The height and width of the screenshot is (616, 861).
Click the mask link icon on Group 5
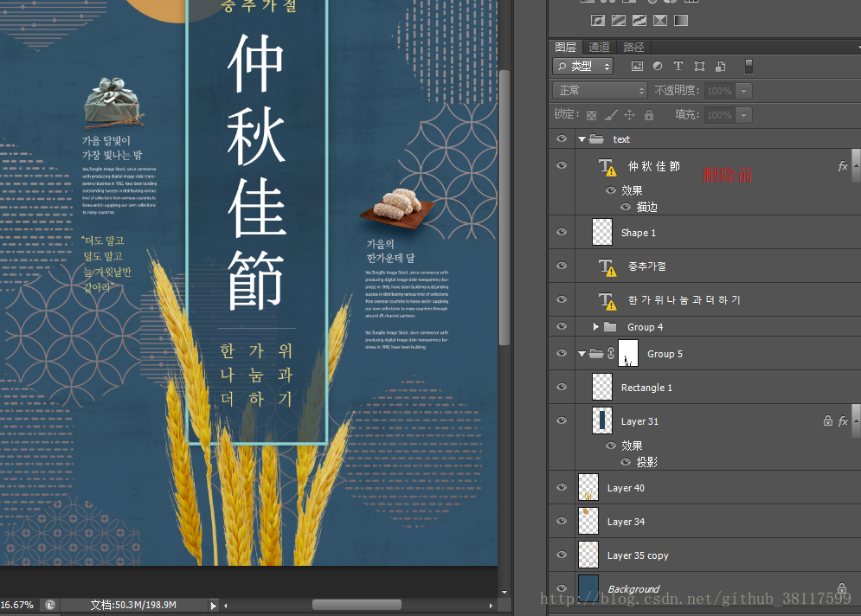pos(611,353)
